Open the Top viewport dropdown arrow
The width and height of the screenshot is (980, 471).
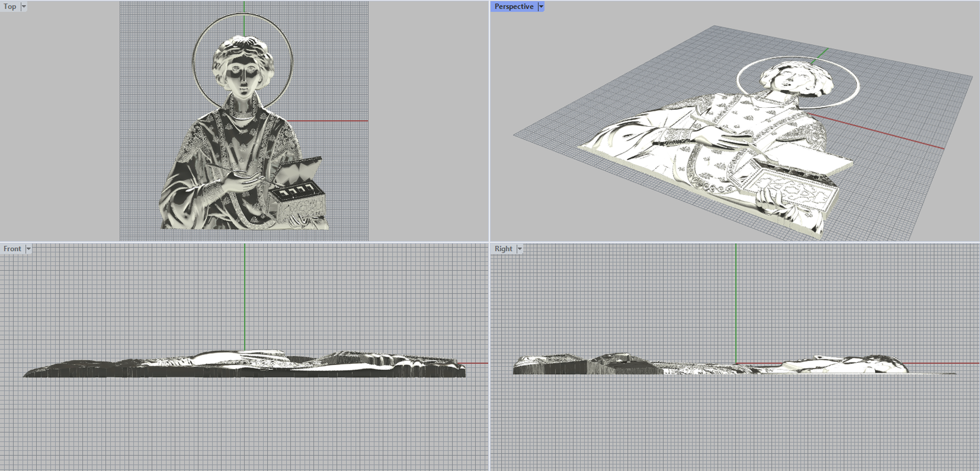point(24,7)
